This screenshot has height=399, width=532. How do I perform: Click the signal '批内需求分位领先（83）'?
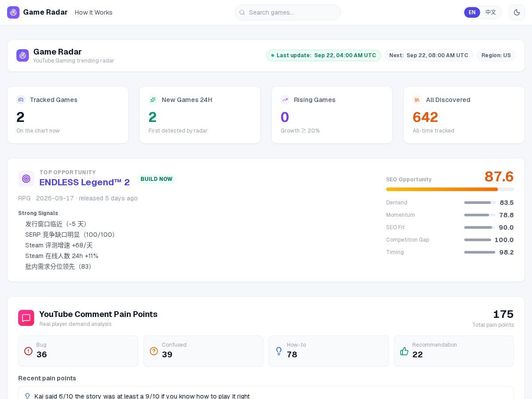tap(59, 266)
